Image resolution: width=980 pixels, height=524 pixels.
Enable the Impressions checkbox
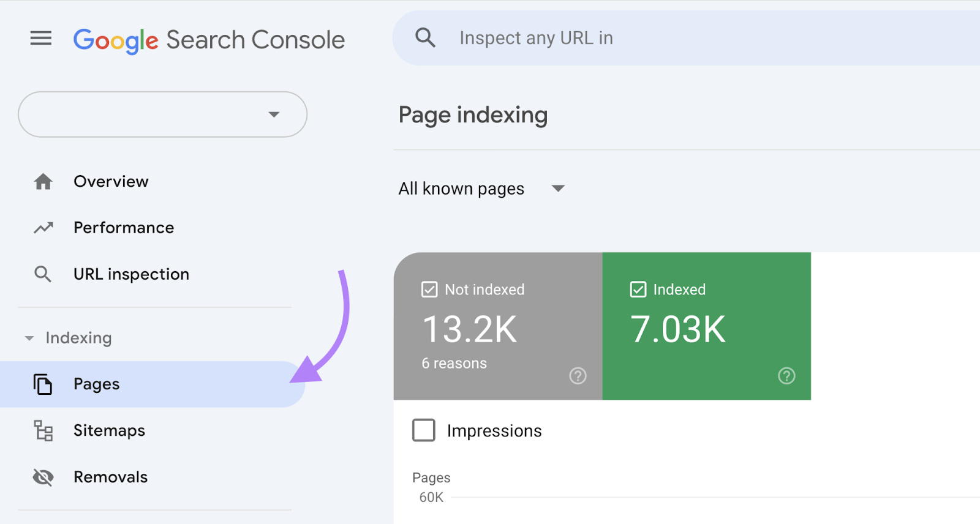(424, 430)
